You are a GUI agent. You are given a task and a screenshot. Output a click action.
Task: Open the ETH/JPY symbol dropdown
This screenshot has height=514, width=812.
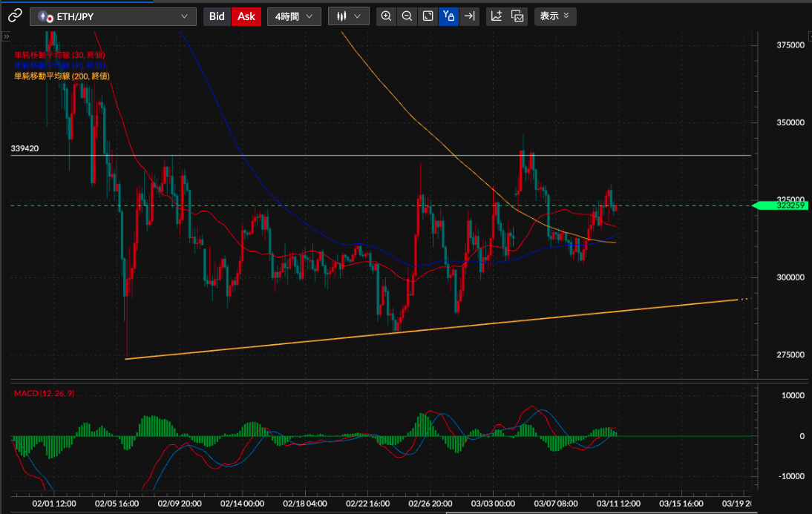click(x=113, y=16)
